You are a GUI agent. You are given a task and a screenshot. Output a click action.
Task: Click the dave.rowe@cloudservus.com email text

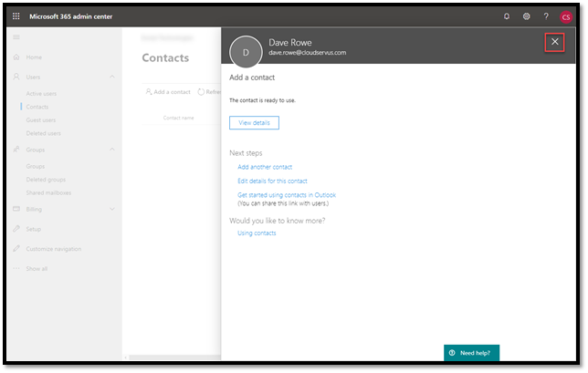click(x=307, y=53)
